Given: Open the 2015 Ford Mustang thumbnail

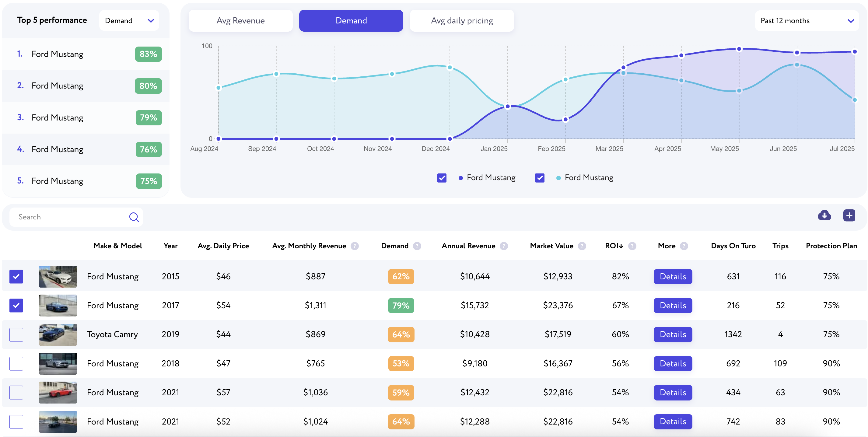Looking at the screenshot, I should (58, 277).
